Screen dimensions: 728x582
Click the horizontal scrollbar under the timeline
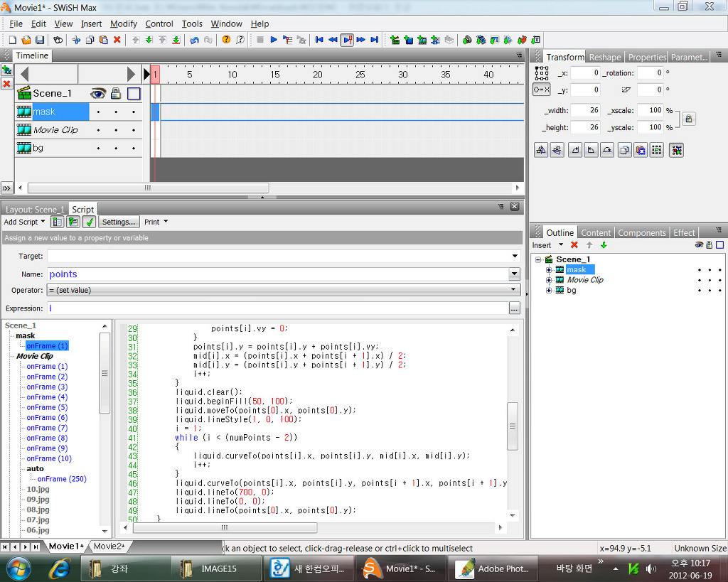[x=148, y=188]
